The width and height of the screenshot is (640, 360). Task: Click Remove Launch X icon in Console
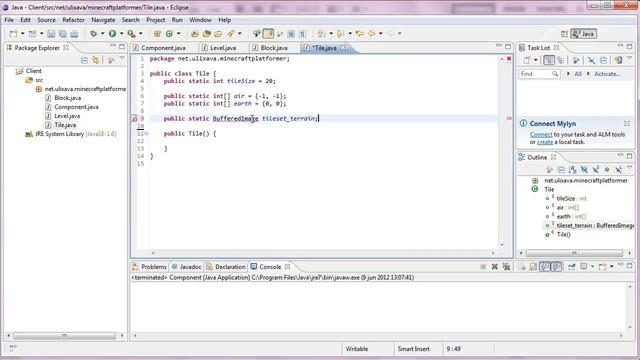(x=495, y=267)
